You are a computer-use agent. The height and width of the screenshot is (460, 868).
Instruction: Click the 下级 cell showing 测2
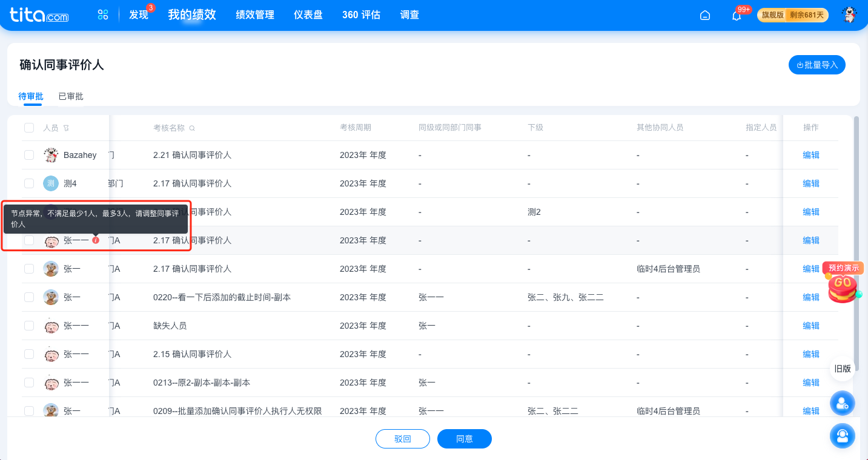(x=534, y=212)
